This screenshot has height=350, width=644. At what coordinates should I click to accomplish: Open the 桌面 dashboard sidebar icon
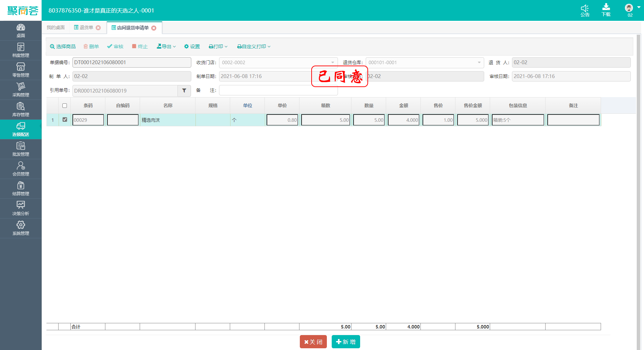(x=21, y=31)
